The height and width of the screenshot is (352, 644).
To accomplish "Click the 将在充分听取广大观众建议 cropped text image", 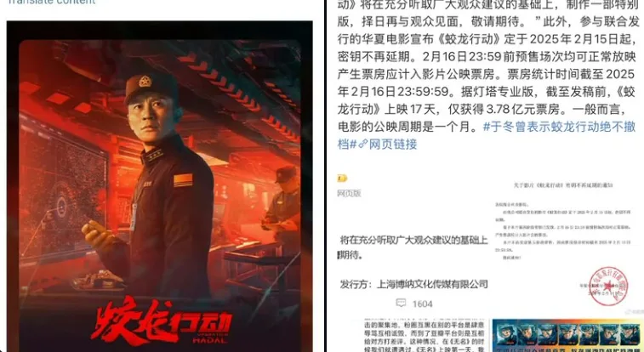I will [413, 247].
